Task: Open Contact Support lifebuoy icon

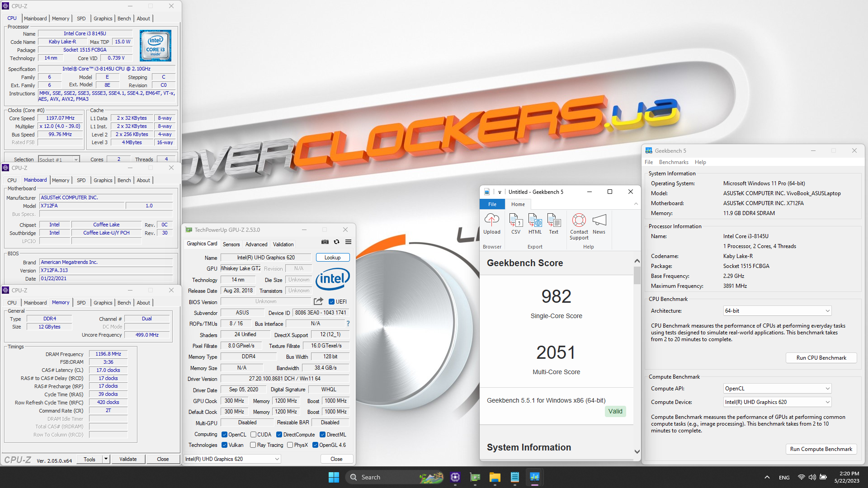Action: pyautogui.click(x=579, y=220)
